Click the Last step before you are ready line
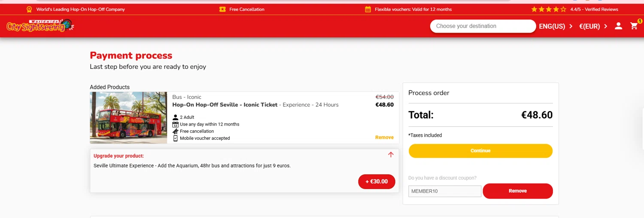Image resolution: width=644 pixels, height=218 pixels. click(x=148, y=67)
